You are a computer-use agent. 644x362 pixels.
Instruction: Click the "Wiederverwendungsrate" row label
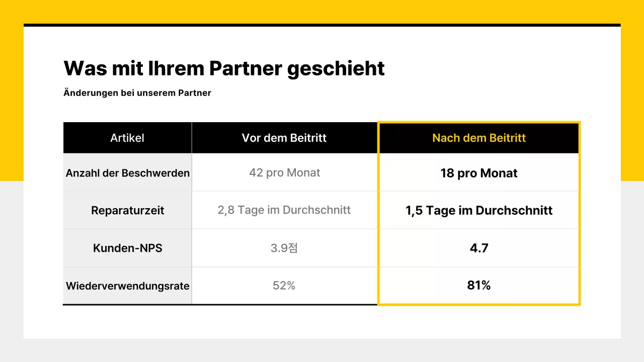(128, 286)
